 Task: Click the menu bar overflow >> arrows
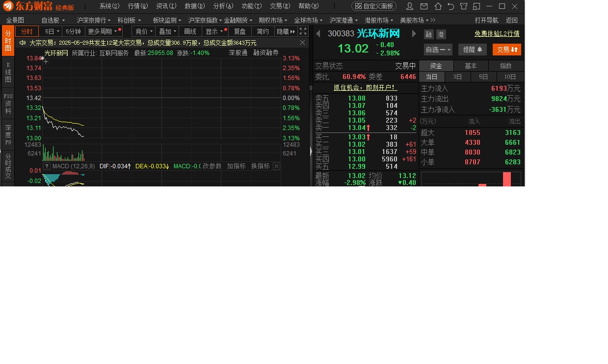pyautogui.click(x=432, y=20)
